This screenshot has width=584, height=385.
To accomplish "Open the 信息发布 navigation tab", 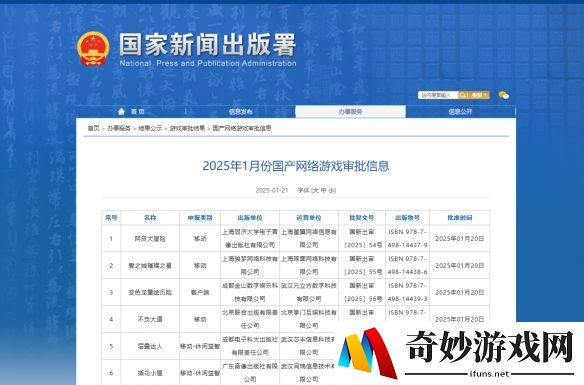I will 240,112.
